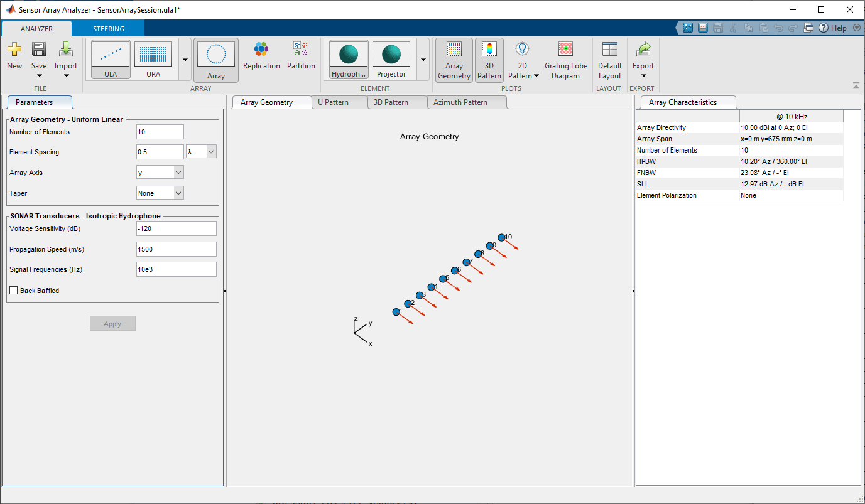Collapse the toolstrip with the up-arrow icon
Viewport: 865px width, 504px height.
click(x=856, y=86)
